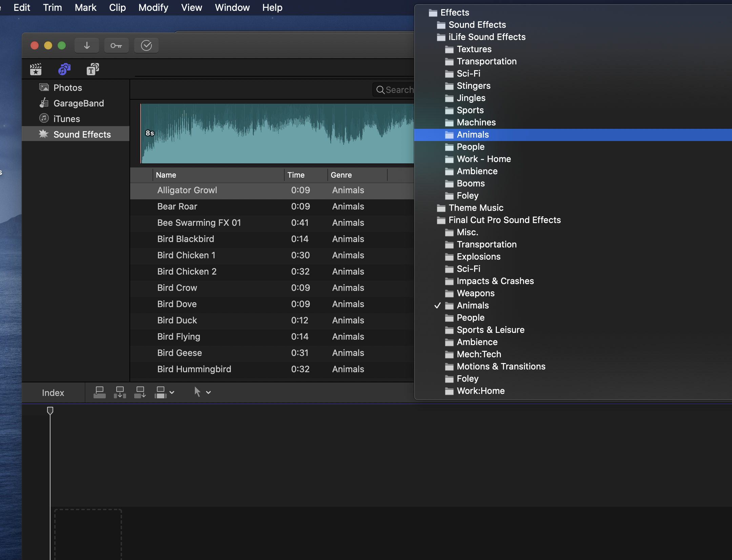Open the Select tool dropdown chevron
Image resolution: width=732 pixels, height=560 pixels.
(x=209, y=393)
